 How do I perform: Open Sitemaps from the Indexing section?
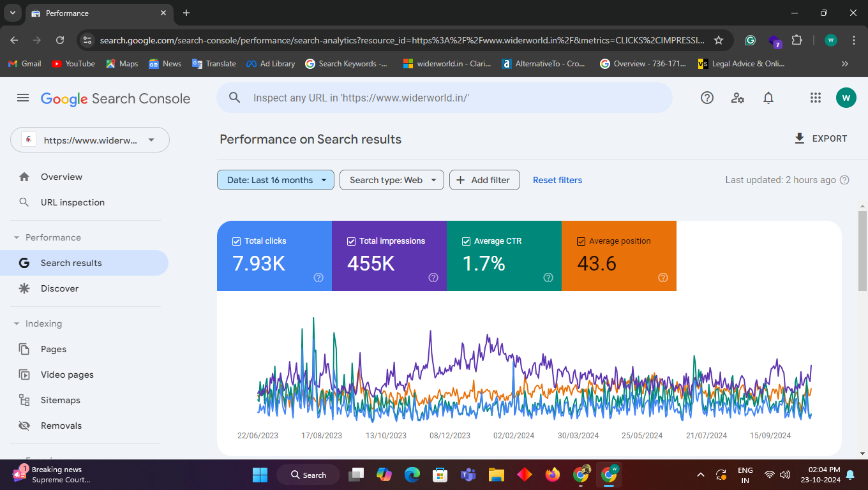tap(60, 400)
